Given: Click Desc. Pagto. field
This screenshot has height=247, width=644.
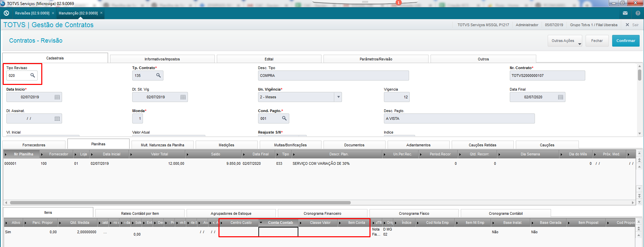Looking at the screenshot, I should click(x=459, y=118).
